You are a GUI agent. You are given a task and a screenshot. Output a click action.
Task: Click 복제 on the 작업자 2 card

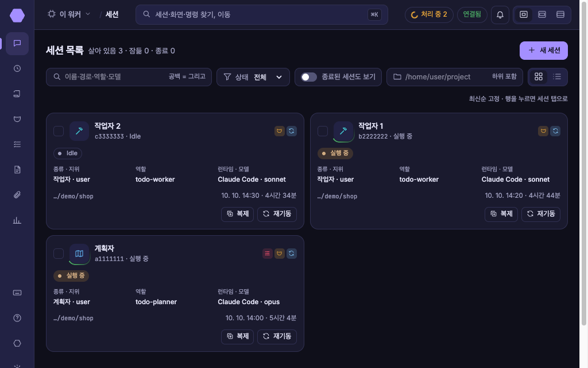tap(237, 214)
